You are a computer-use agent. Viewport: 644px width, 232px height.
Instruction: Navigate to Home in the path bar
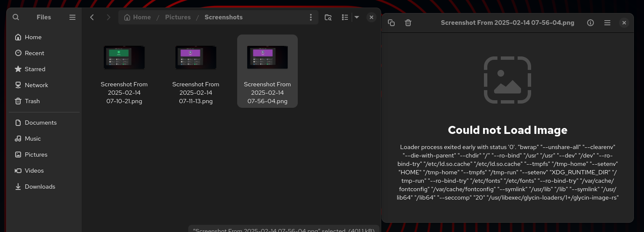[x=137, y=17]
